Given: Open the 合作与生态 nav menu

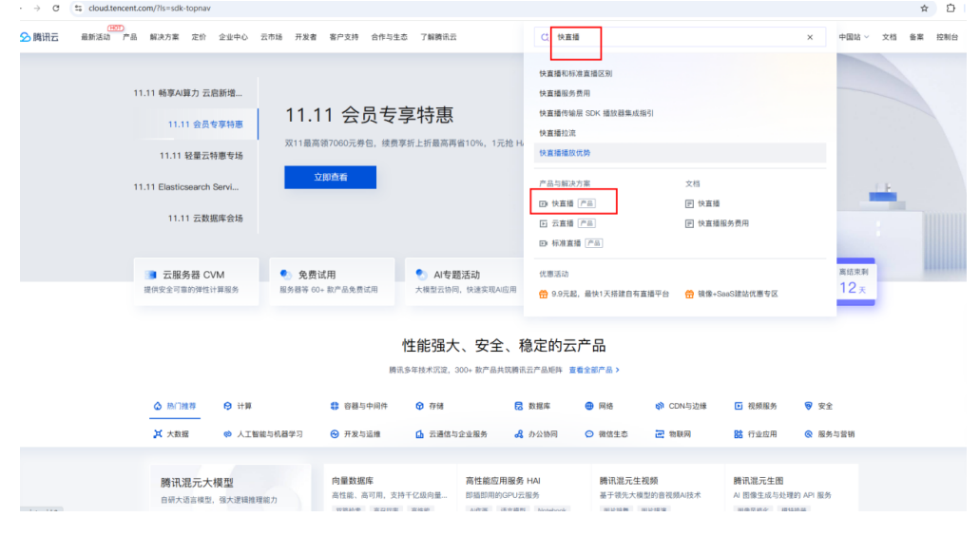Looking at the screenshot, I should click(389, 37).
